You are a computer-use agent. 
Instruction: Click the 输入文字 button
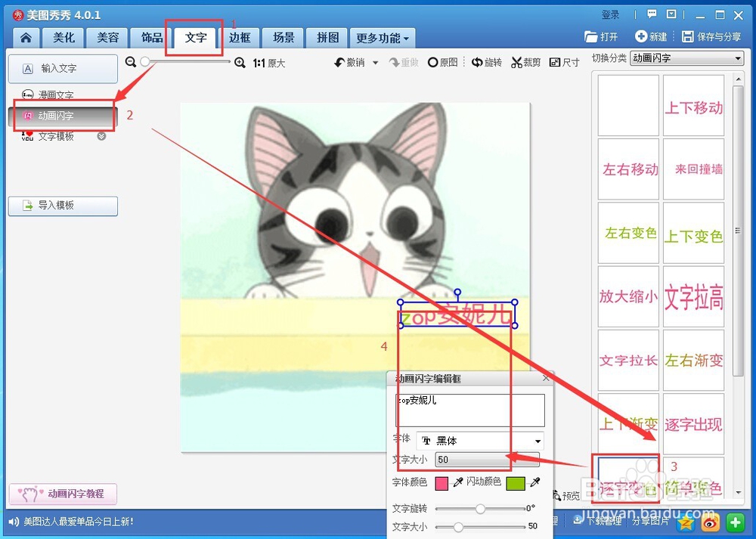point(63,69)
